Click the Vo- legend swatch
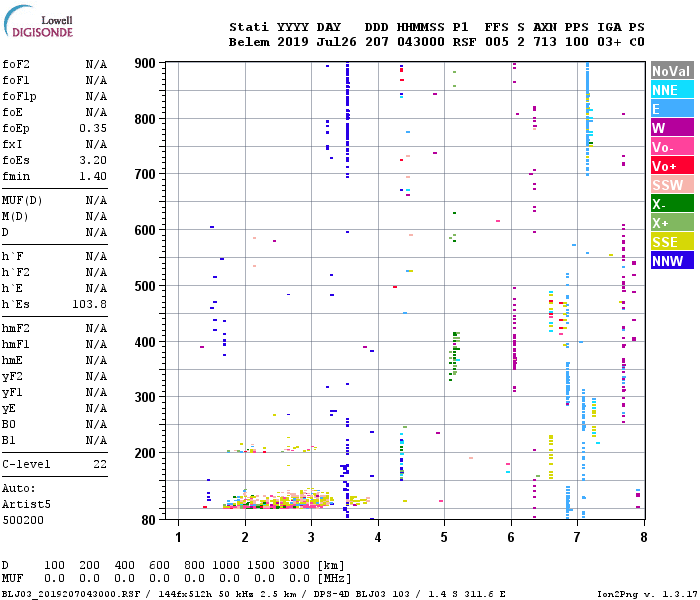 click(x=672, y=147)
